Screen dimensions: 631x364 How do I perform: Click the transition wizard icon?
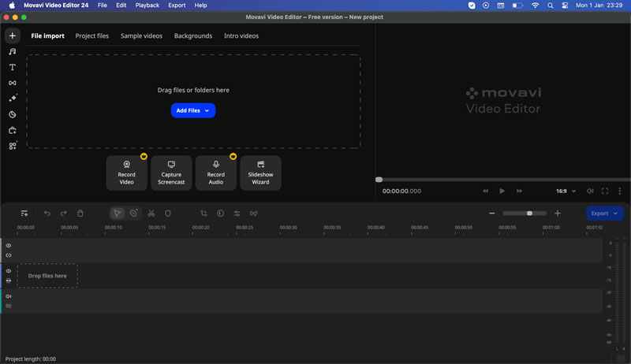253,214
